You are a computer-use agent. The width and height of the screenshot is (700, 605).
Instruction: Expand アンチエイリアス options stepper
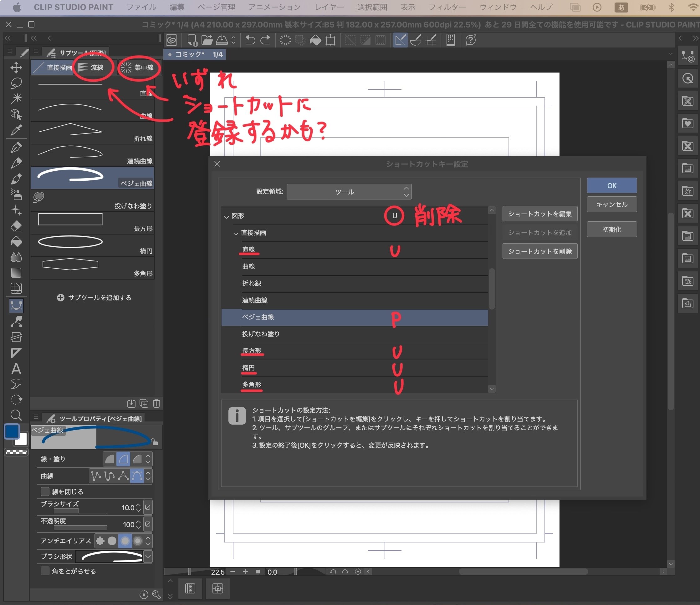pyautogui.click(x=148, y=541)
